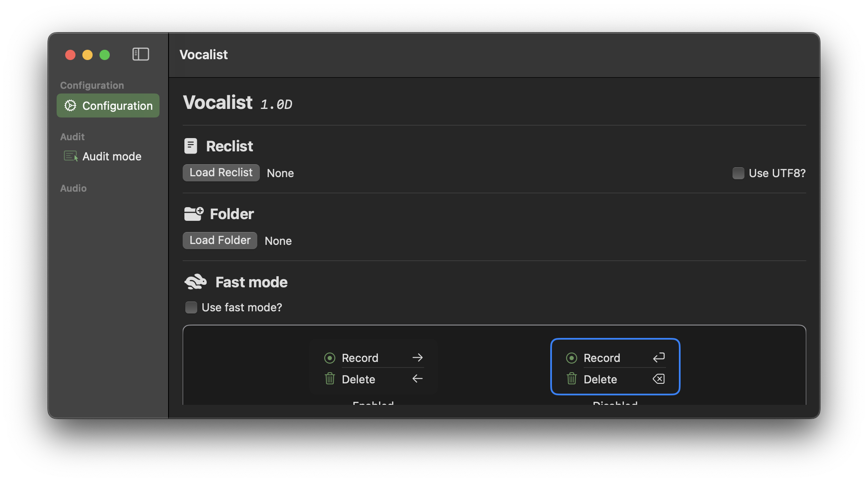The width and height of the screenshot is (868, 482).
Task: Click the left arrow key beside Delete
Action: click(x=418, y=379)
